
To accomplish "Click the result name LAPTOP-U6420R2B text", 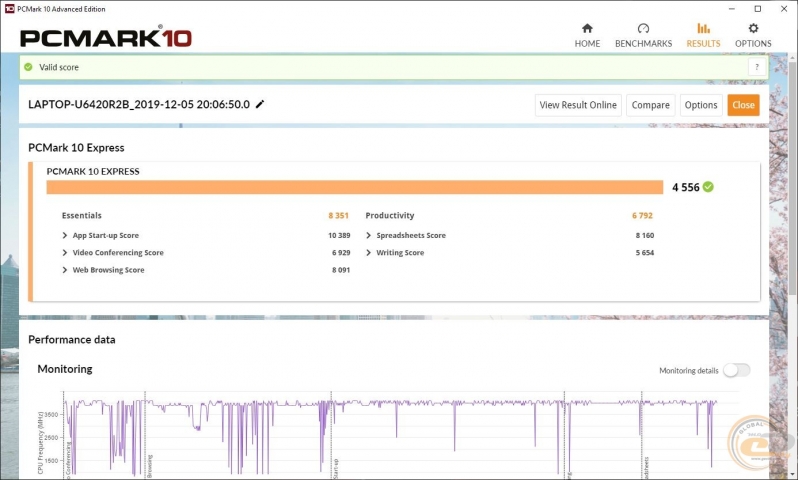I will (x=138, y=104).
